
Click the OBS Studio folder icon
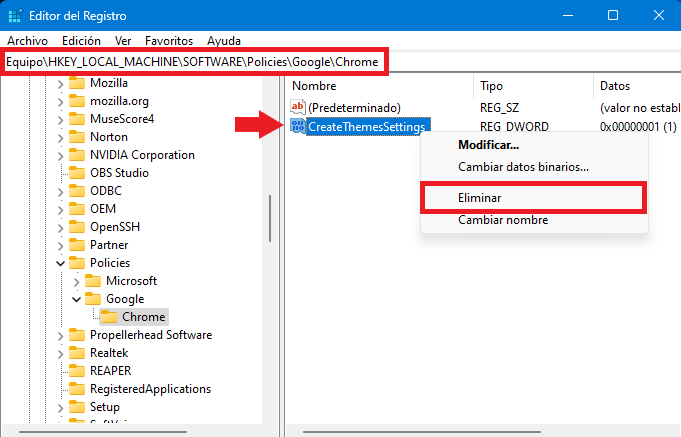click(77, 173)
